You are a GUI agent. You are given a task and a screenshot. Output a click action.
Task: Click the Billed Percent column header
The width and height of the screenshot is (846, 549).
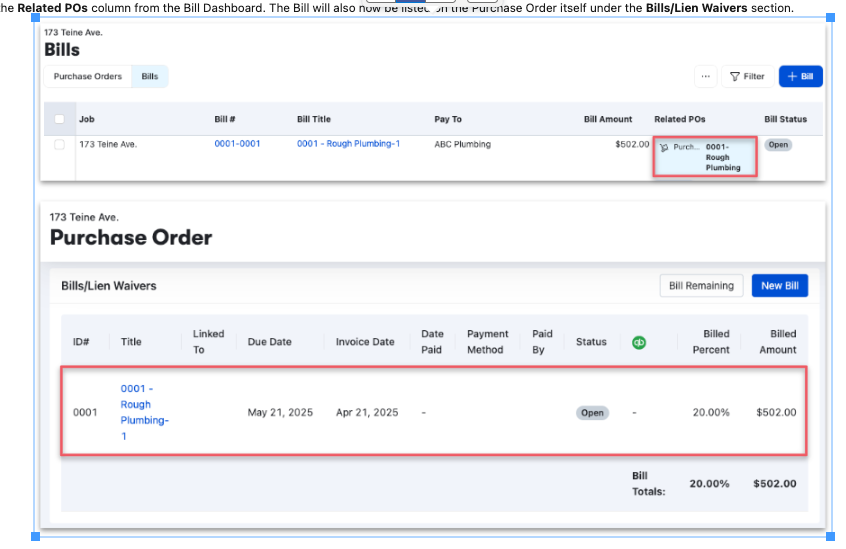click(711, 342)
